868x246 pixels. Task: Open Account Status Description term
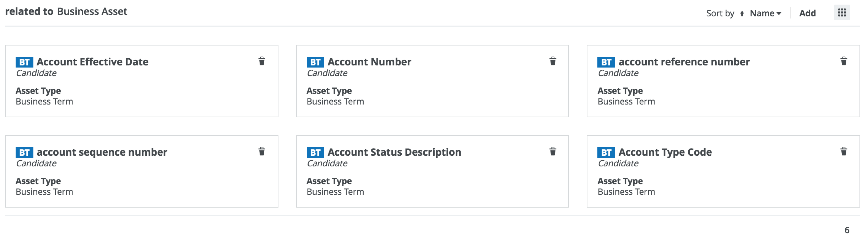[x=394, y=152]
